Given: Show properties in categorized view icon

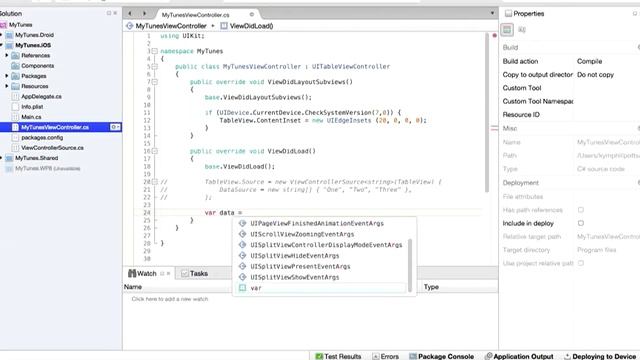Looking at the screenshot, I should point(507,29).
